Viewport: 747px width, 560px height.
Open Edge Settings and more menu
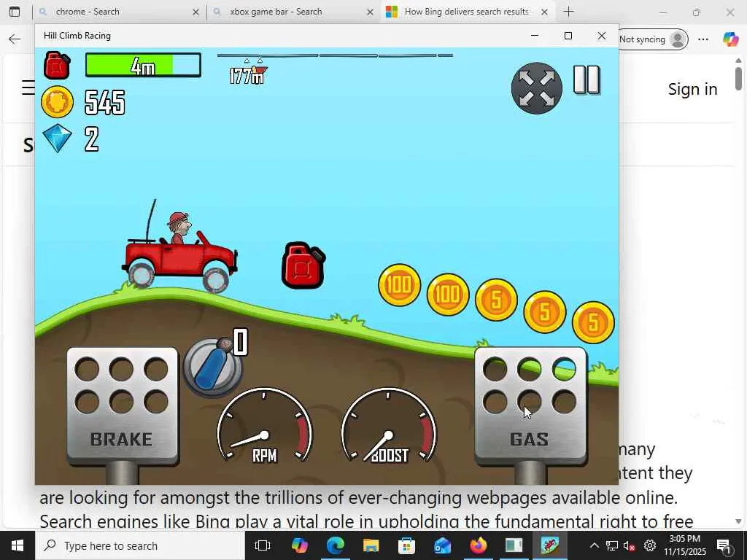[703, 39]
